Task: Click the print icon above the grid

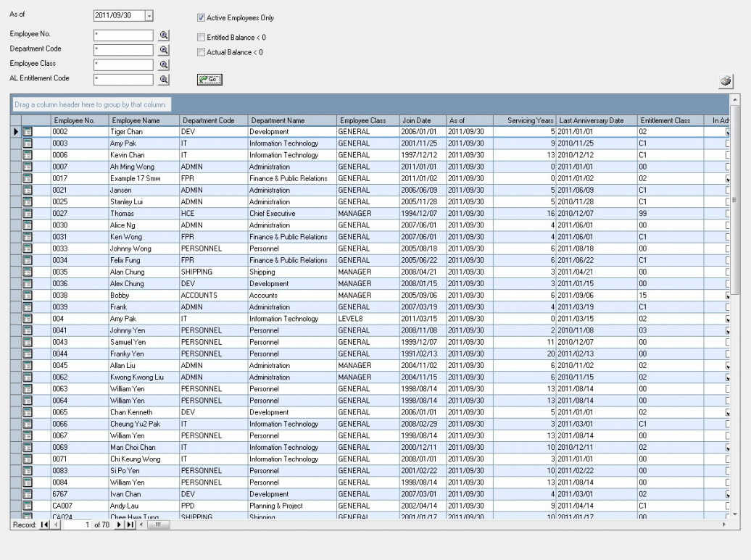Action: click(726, 81)
